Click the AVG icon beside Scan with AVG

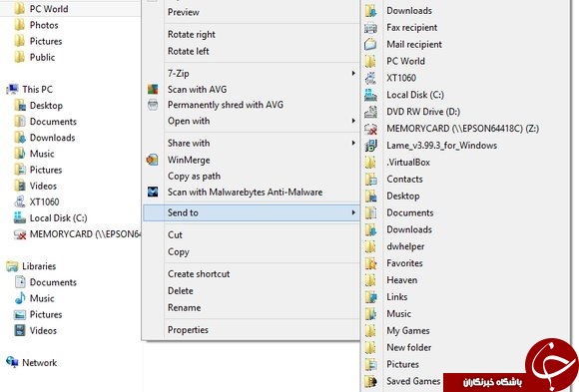pos(153,89)
